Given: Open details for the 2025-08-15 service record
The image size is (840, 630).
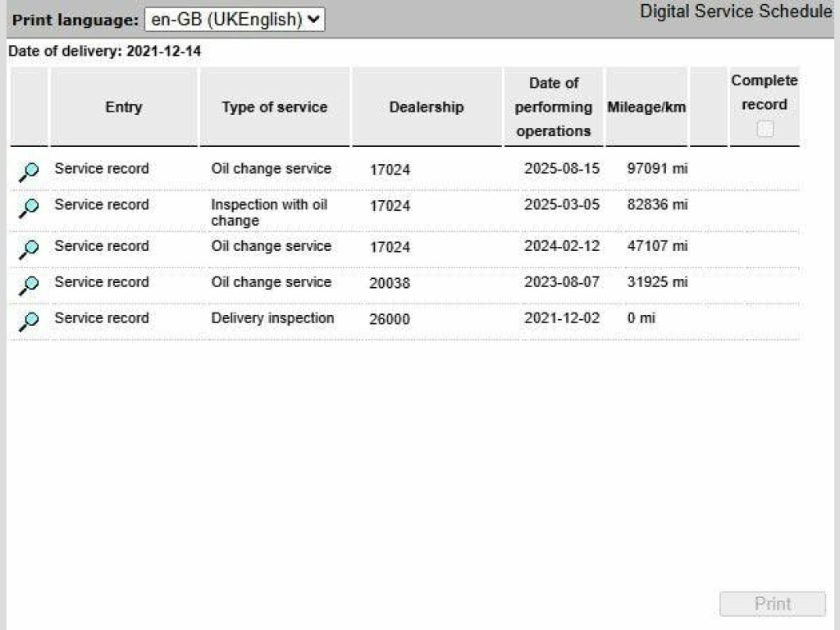Looking at the screenshot, I should click(x=29, y=171).
